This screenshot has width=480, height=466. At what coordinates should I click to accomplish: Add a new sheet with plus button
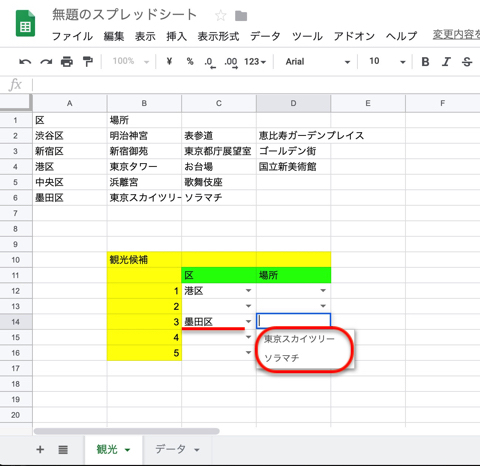pos(40,449)
